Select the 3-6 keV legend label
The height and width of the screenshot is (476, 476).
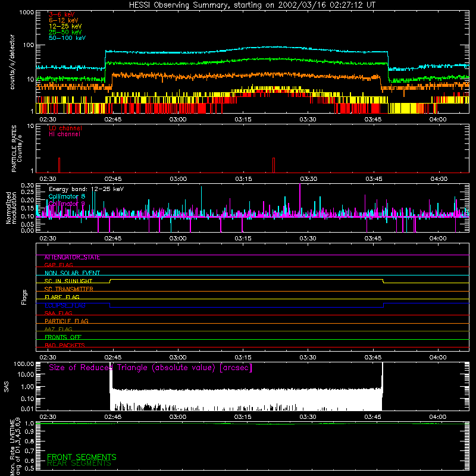point(62,14)
